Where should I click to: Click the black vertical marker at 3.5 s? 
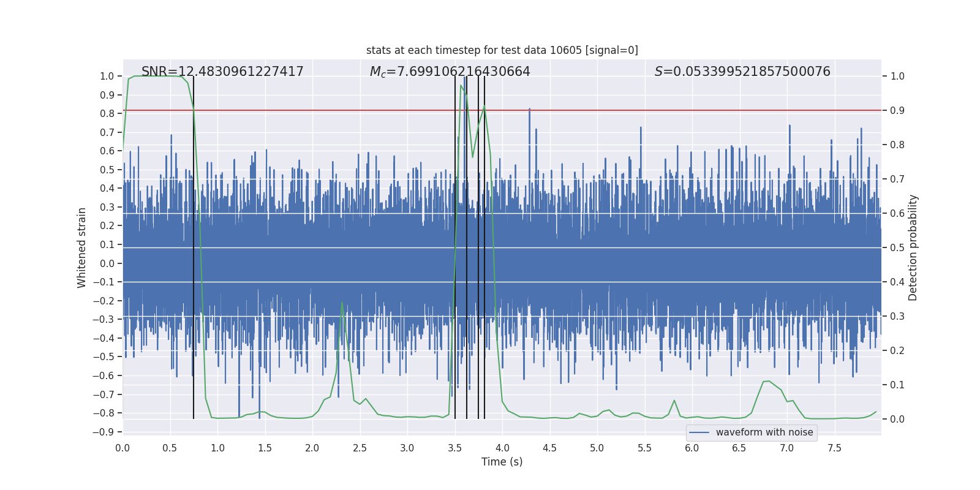coord(455,247)
